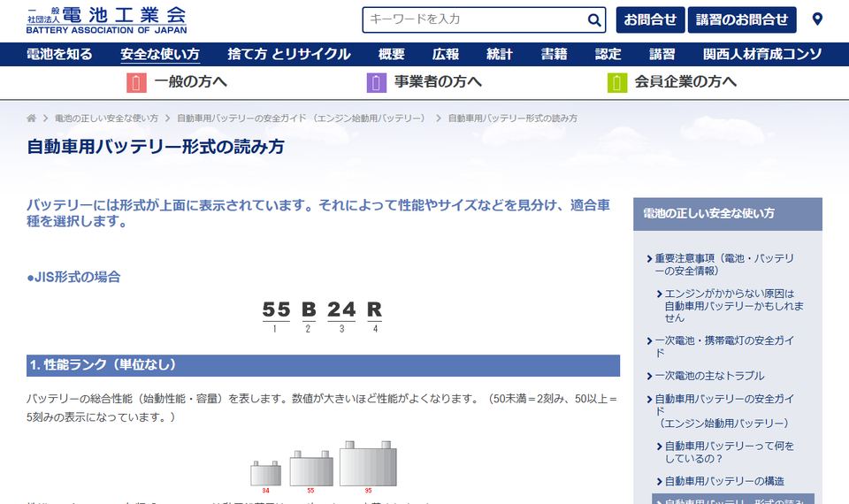Open sidebar link 自動車用バッテリーって何をしているの？
Screen dimensions: 849x504
[730, 452]
